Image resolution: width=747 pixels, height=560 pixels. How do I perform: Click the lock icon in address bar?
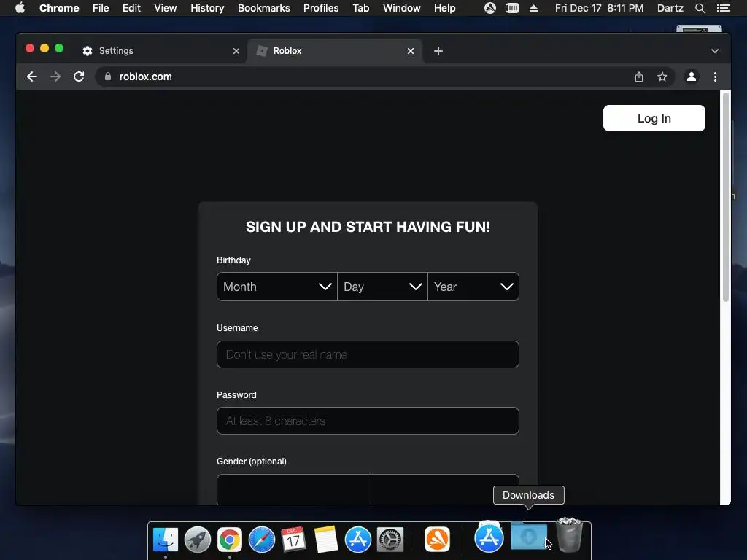point(108,77)
